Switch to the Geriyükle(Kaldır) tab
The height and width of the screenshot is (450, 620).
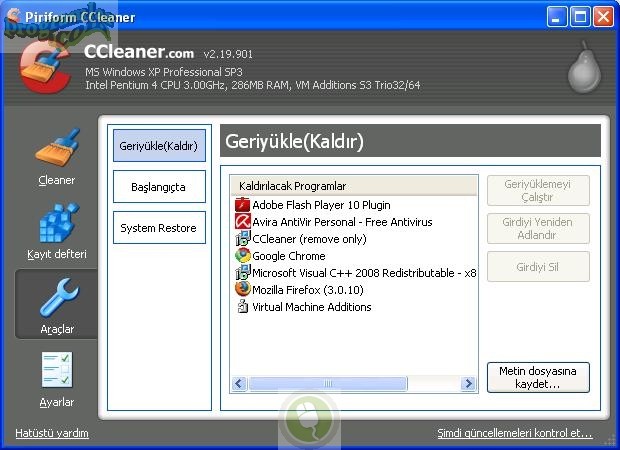coord(159,146)
